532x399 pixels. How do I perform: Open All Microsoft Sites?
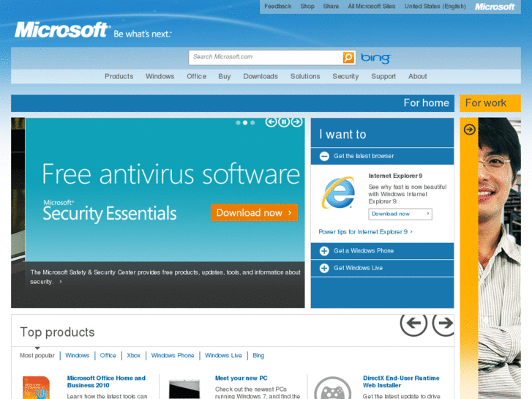372,7
